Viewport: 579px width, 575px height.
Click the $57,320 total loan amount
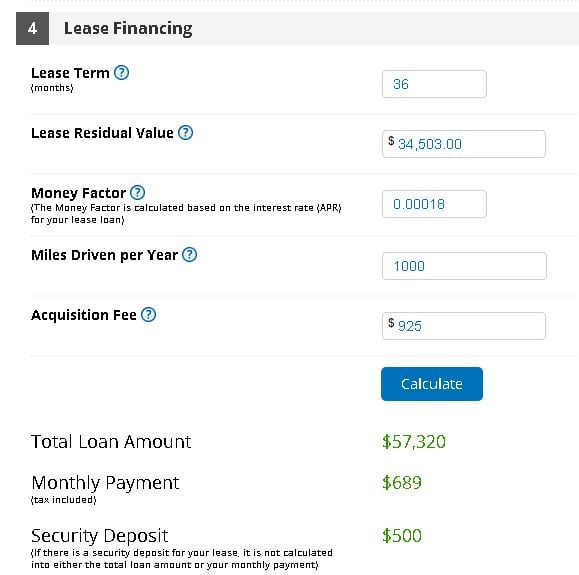414,442
